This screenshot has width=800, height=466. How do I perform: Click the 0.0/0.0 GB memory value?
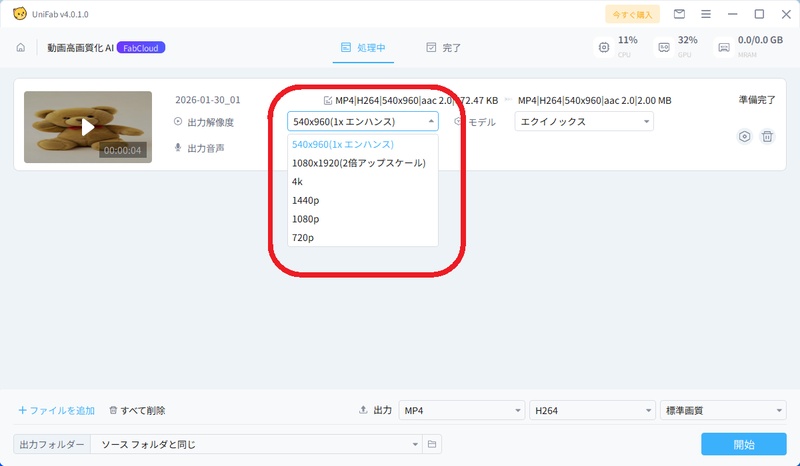click(x=760, y=40)
